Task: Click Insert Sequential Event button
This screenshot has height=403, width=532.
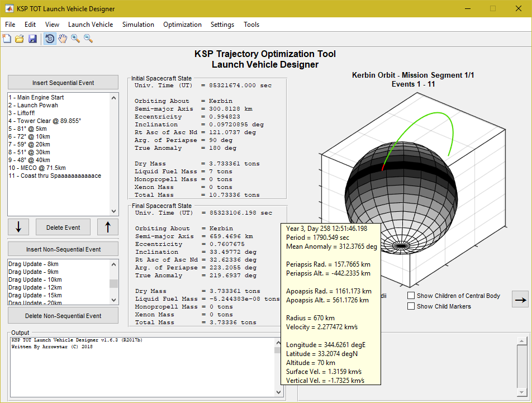Action: click(x=63, y=83)
